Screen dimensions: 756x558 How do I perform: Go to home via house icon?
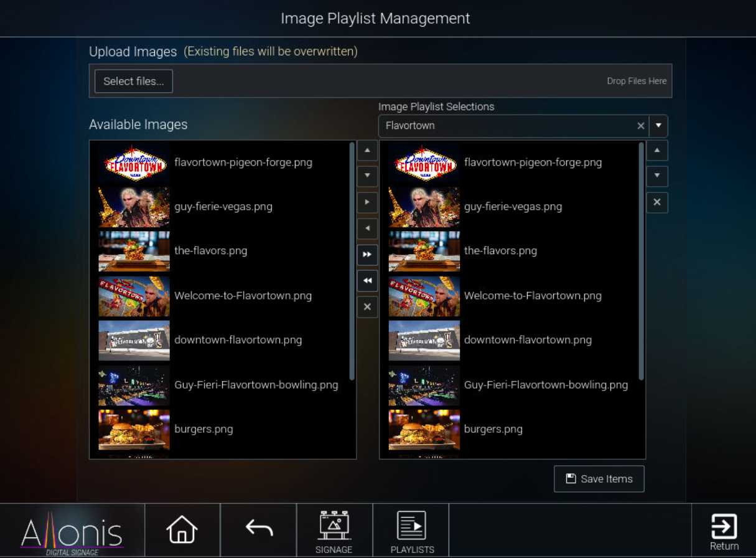pyautogui.click(x=182, y=529)
